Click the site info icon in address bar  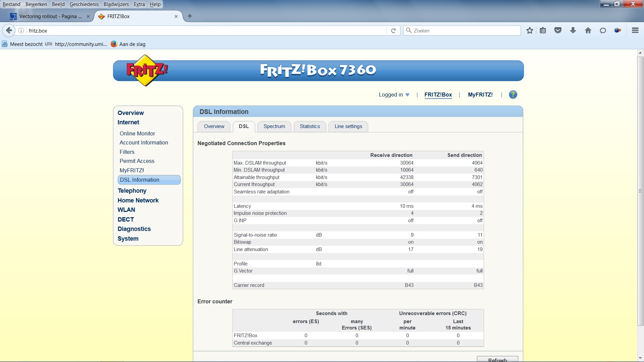[21, 31]
